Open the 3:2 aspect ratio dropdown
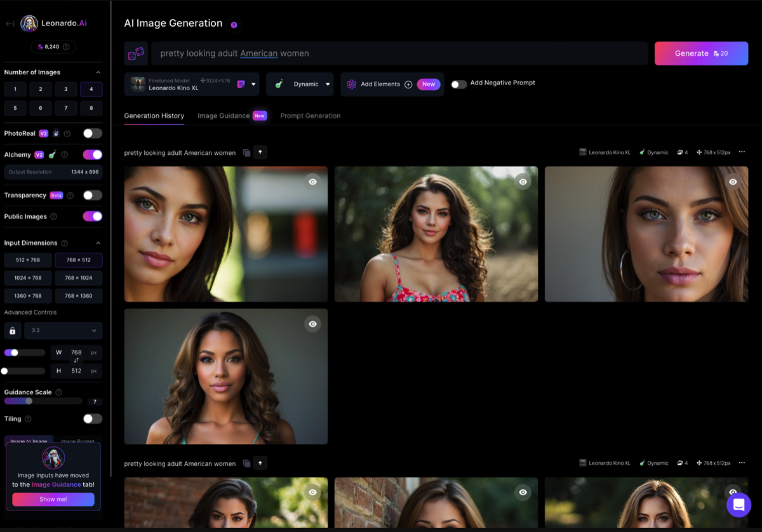 click(63, 331)
